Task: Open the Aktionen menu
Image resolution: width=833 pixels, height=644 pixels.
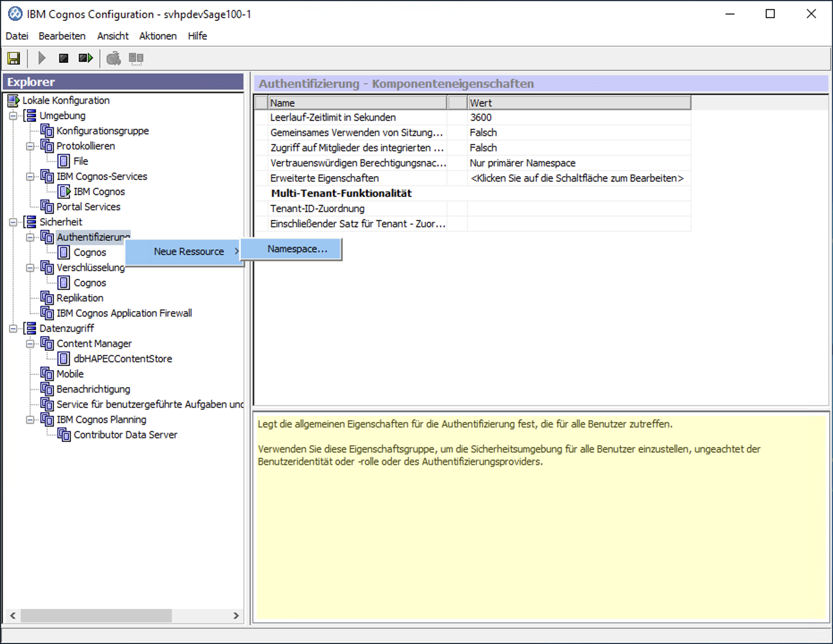Action: coord(157,36)
